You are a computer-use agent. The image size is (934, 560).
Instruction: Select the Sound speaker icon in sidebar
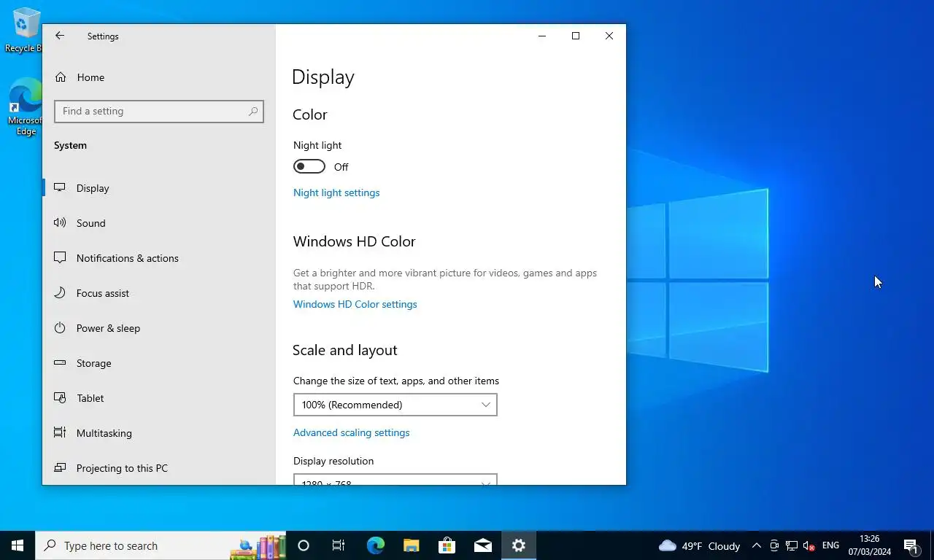click(60, 222)
